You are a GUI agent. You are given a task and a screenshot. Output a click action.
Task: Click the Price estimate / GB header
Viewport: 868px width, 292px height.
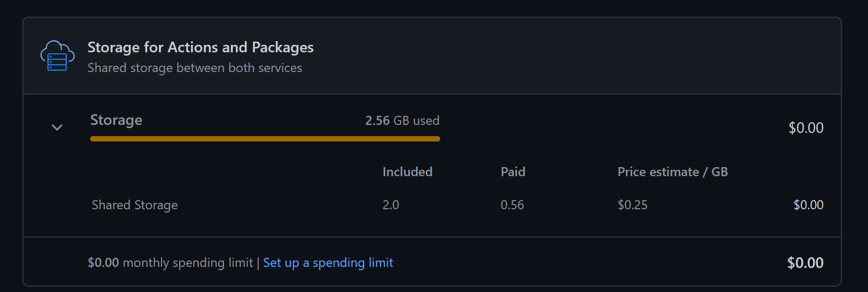672,172
